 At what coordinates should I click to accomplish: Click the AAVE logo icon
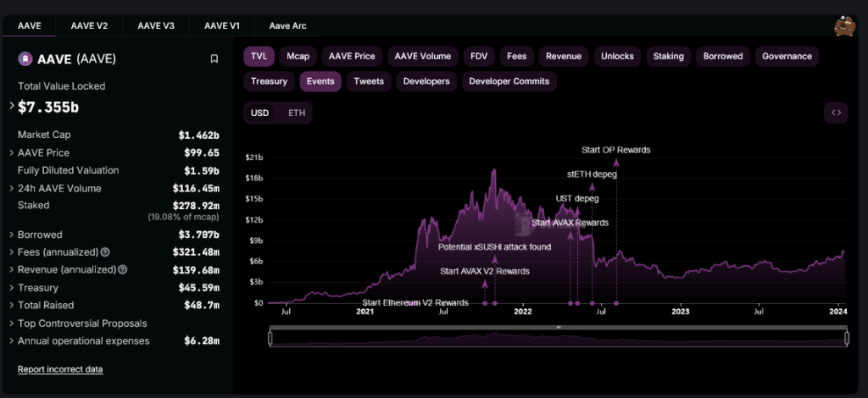(26, 59)
